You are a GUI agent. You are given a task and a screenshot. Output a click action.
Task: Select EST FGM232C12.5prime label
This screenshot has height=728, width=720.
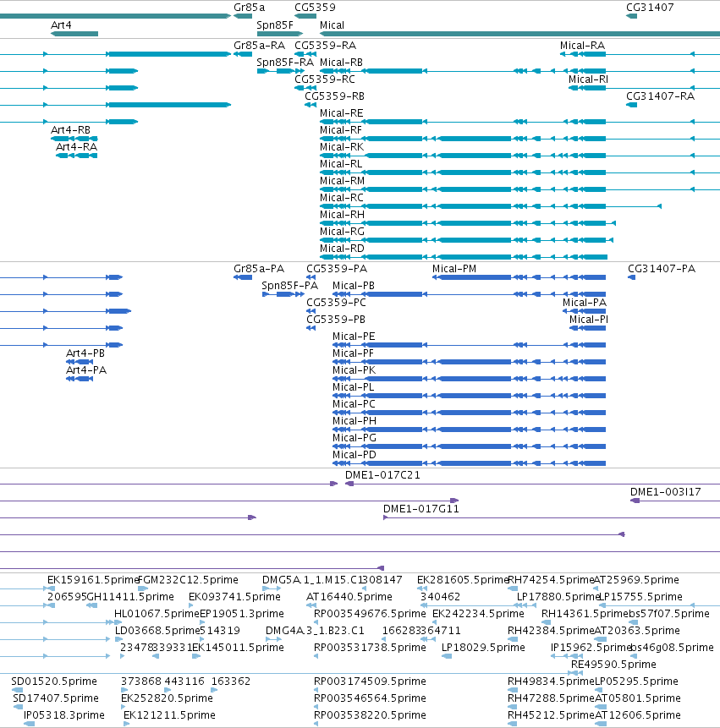(188, 580)
